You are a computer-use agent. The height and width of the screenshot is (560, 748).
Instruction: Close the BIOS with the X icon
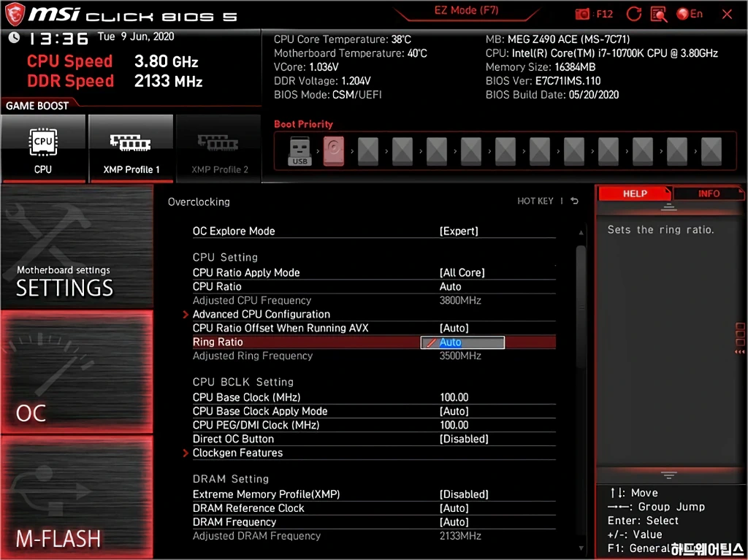(727, 15)
